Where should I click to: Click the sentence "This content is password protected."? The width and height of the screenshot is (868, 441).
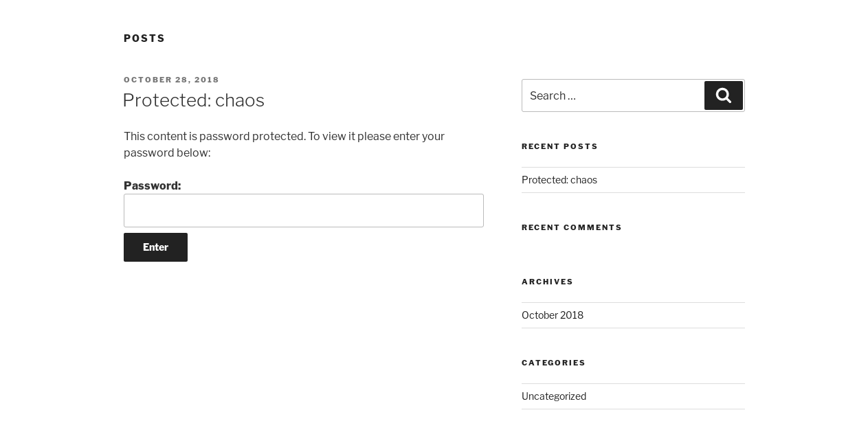(x=214, y=137)
